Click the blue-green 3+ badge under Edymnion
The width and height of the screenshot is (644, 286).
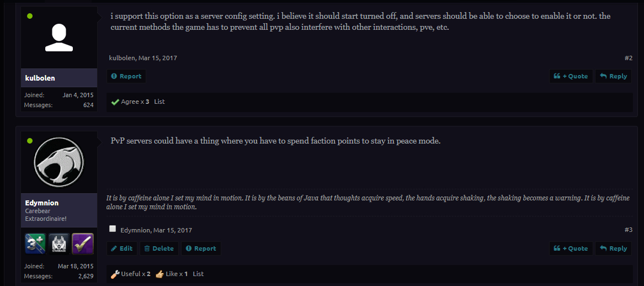pos(35,243)
